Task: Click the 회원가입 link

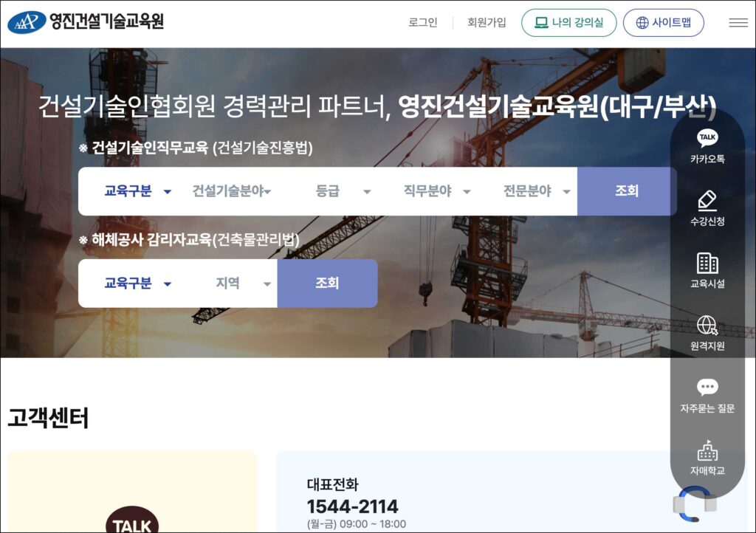Action: [x=487, y=23]
